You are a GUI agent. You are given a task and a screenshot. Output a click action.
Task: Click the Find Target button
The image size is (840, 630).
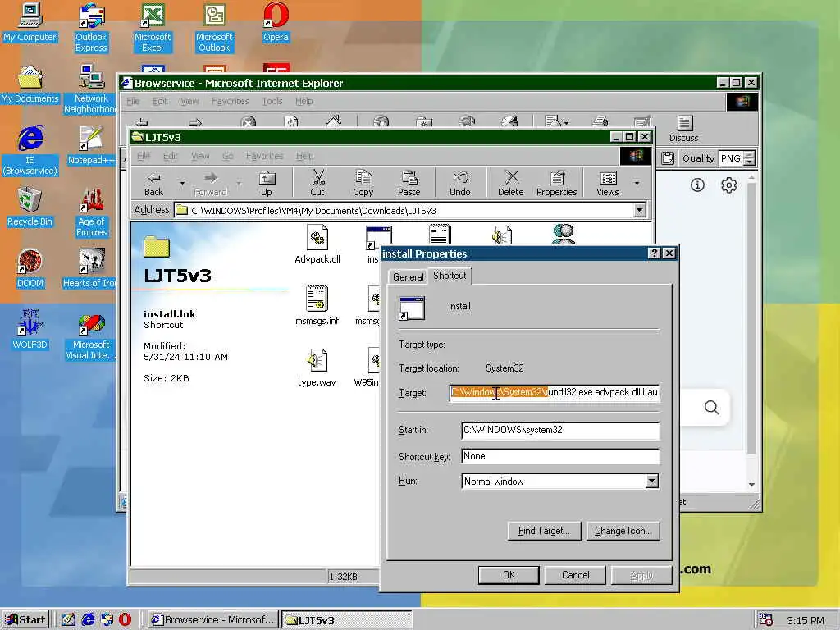(544, 531)
